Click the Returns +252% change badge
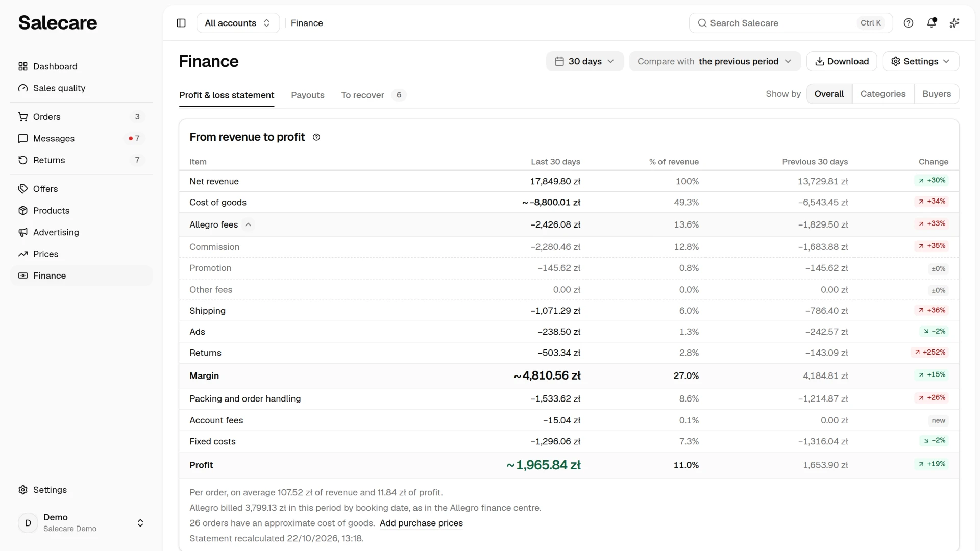 (930, 353)
